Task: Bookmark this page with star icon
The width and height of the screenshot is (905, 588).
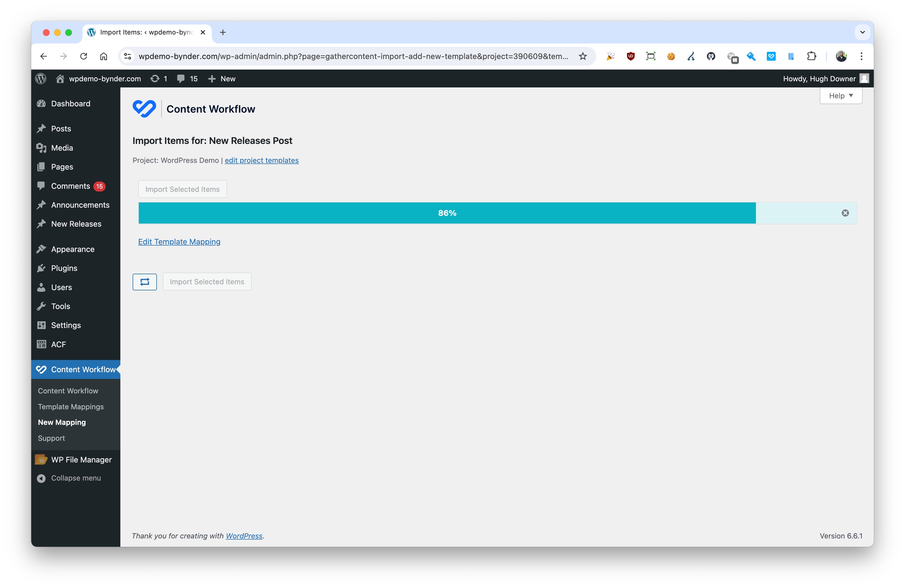Action: 583,56
